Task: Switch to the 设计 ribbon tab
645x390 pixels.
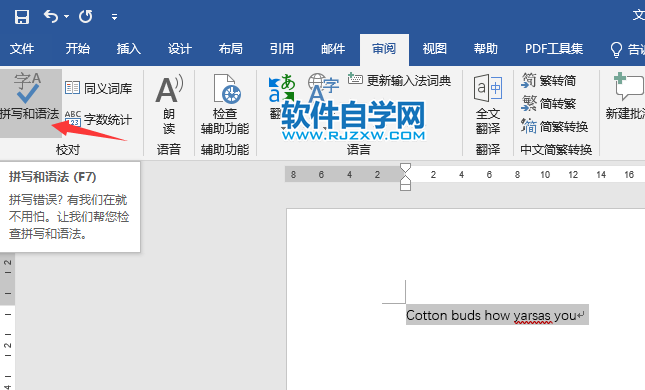Action: (x=180, y=49)
